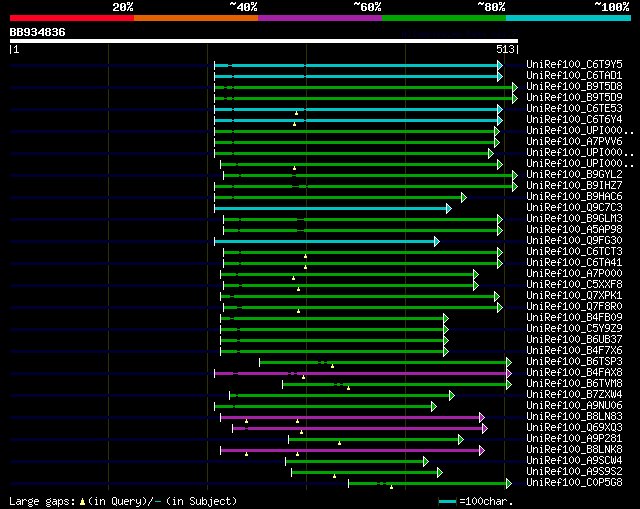640x509 pixels.
Task: Click the query end position 513
Action: (x=505, y=49)
